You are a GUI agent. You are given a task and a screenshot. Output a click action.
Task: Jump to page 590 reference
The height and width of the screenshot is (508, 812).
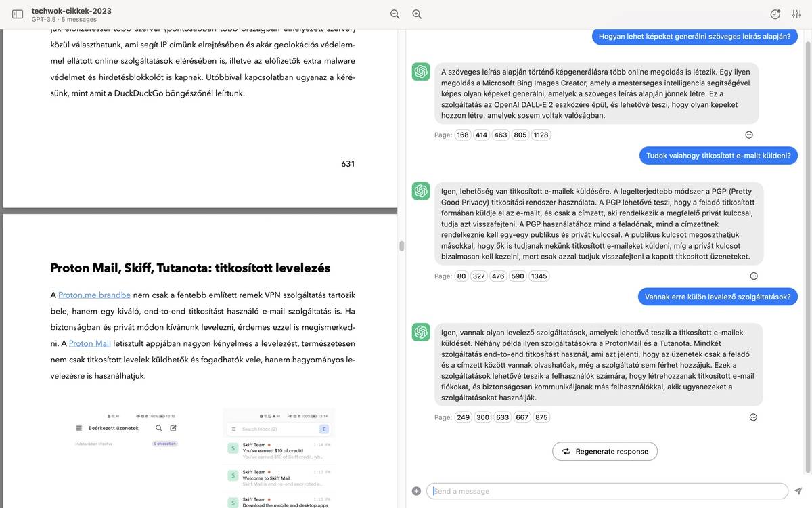coord(518,276)
